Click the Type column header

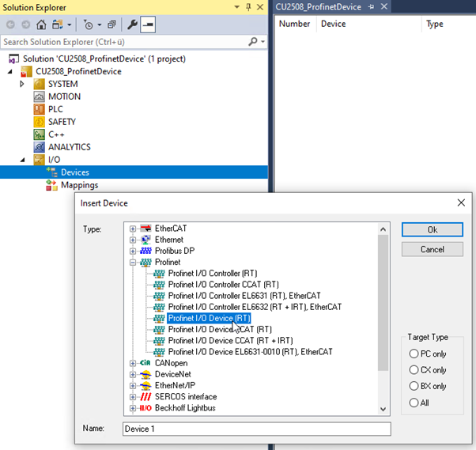tap(434, 24)
